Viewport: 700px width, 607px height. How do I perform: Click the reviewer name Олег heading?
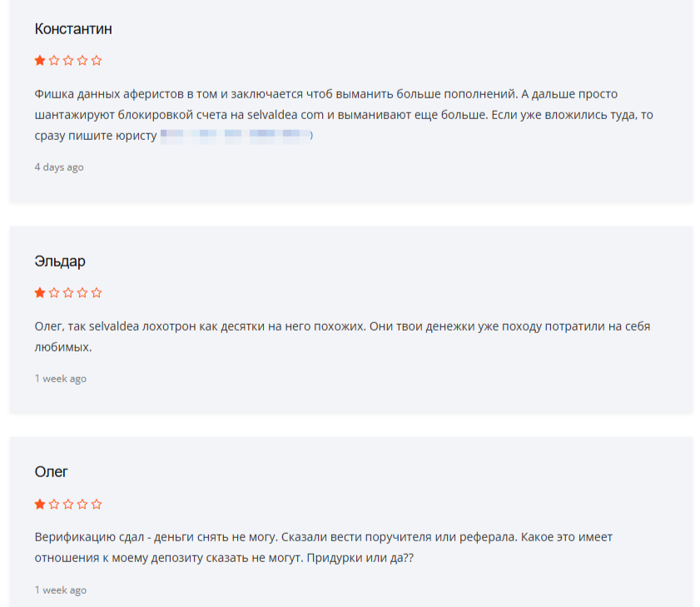[52, 472]
